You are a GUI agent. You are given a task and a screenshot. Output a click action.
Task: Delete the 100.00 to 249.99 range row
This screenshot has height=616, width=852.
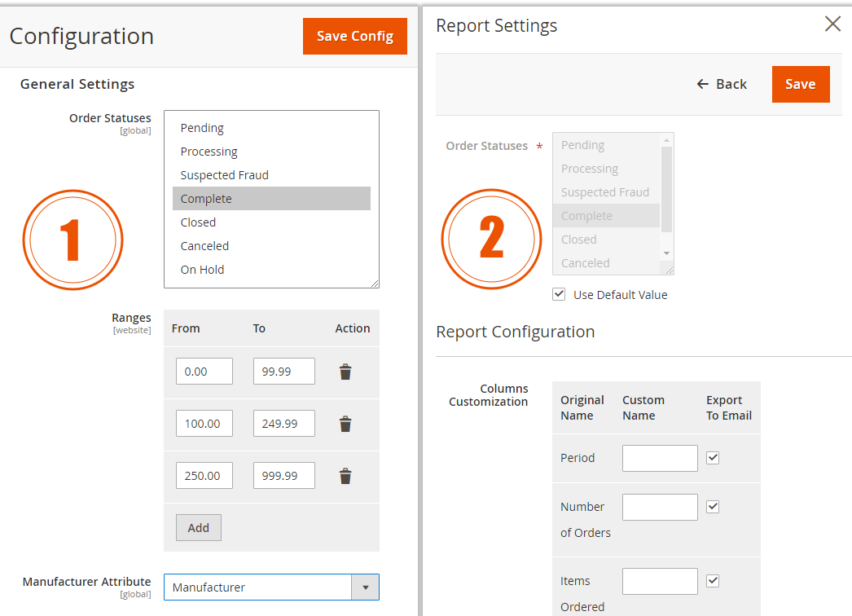coord(345,424)
